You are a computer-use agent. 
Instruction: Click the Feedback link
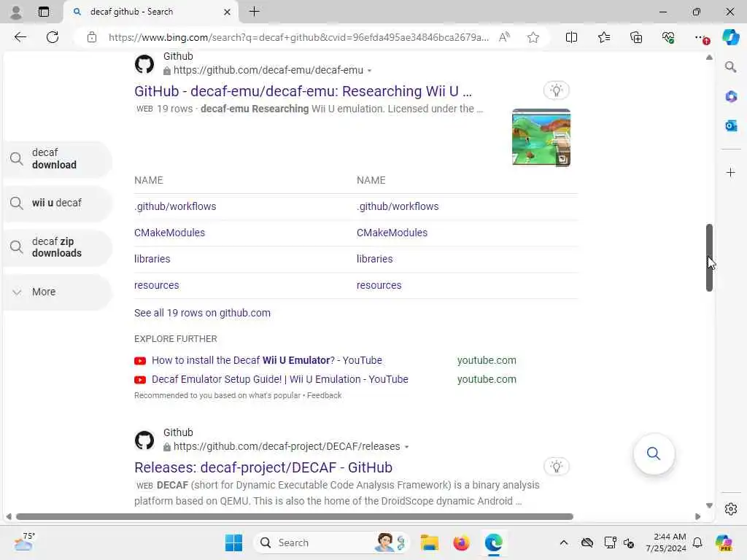tap(324, 395)
